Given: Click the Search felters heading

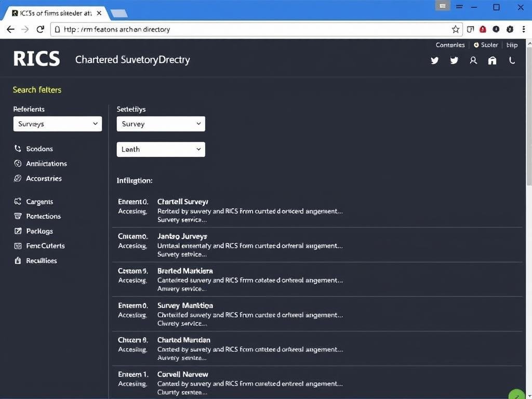Looking at the screenshot, I should pyautogui.click(x=37, y=90).
